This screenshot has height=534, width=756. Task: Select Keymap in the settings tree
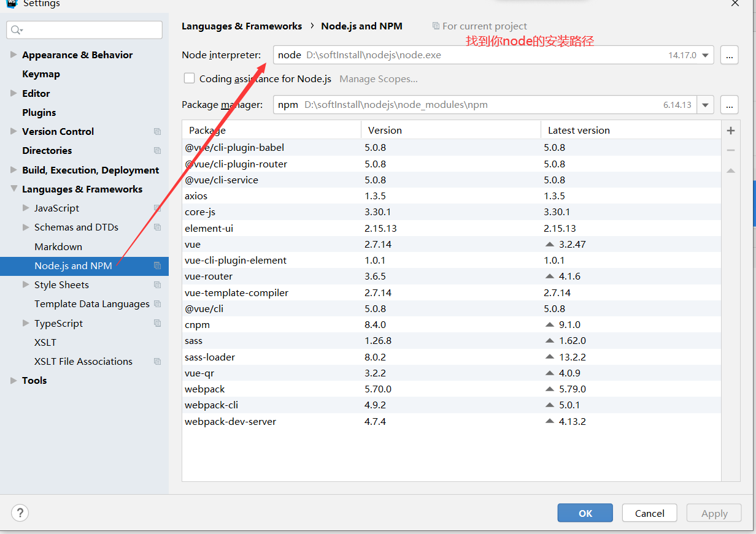[x=41, y=74]
